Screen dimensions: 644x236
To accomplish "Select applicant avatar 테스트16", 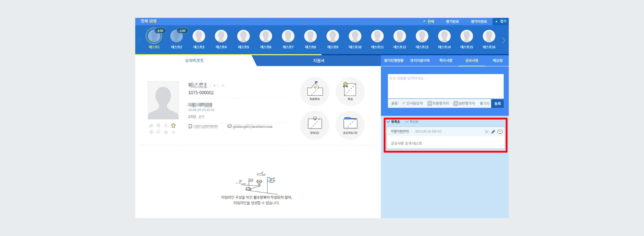I will tap(489, 36).
